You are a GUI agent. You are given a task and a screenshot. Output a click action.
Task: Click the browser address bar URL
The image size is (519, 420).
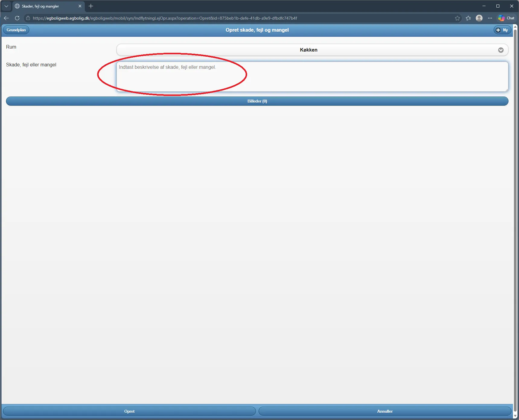[165, 18]
